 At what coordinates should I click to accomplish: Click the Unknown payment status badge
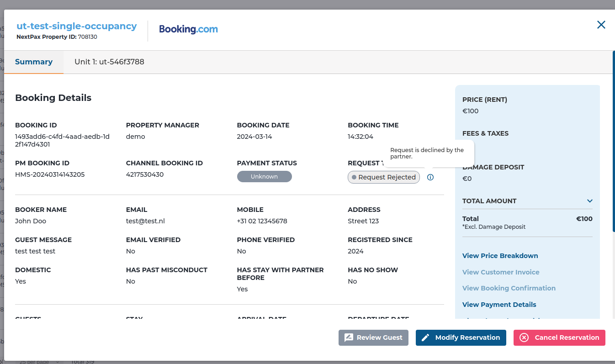tap(264, 177)
